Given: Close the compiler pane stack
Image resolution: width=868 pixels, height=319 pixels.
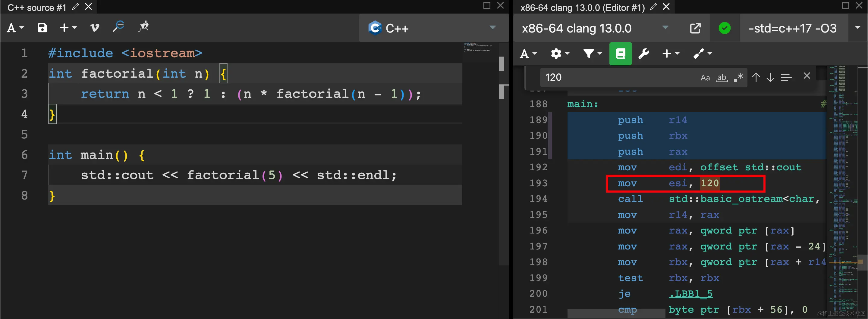Looking at the screenshot, I should click(860, 5).
